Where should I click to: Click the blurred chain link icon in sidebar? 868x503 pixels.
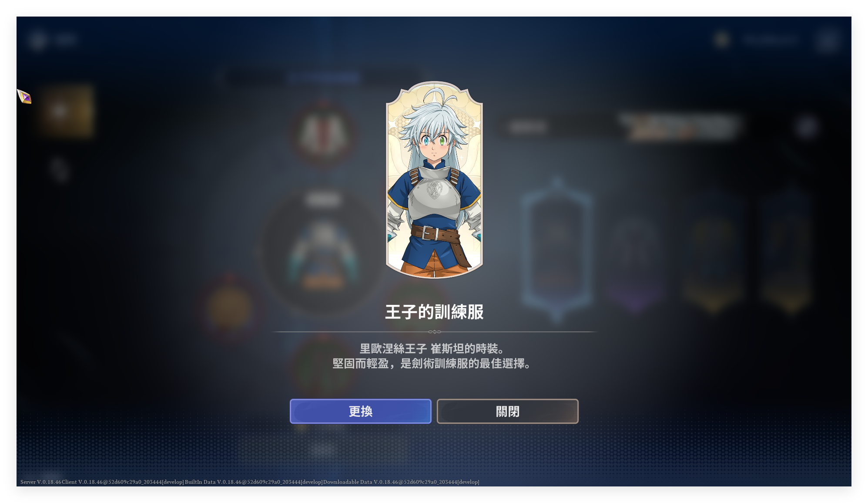(59, 170)
